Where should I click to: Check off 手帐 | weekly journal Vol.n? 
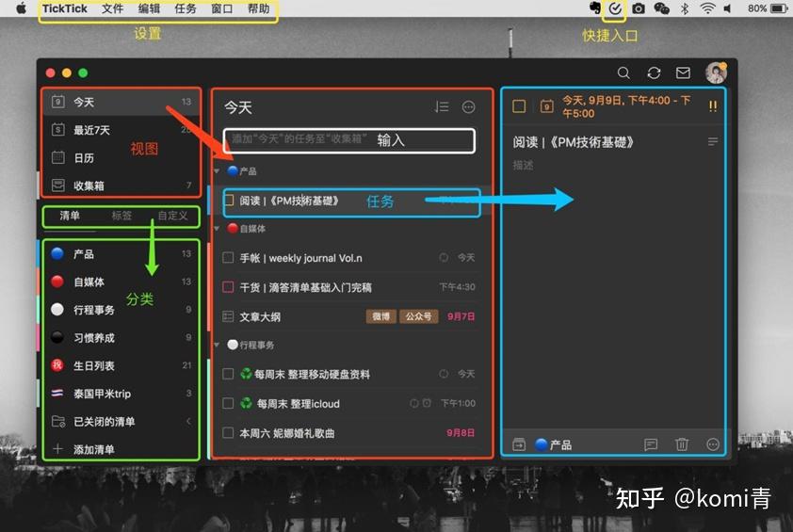(228, 258)
